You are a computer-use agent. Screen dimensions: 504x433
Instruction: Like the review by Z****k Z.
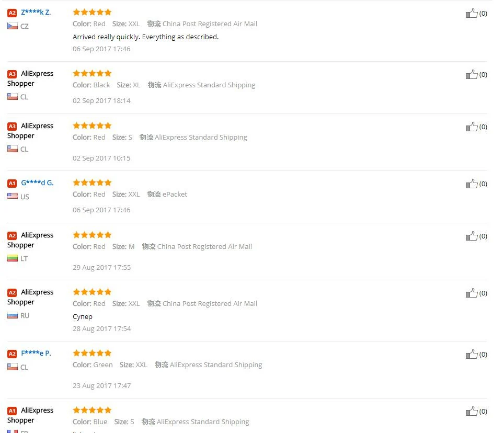472,13
